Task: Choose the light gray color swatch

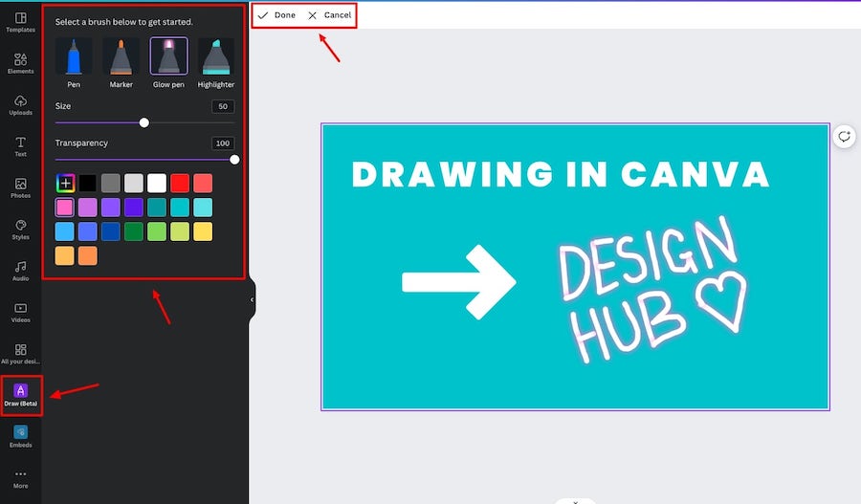Action: click(133, 184)
